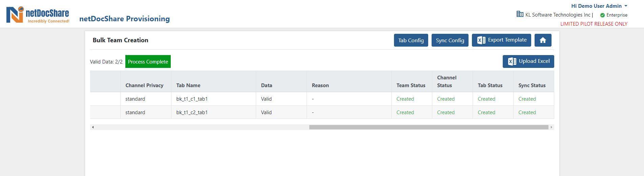Click the horizontal scrollbar thumb

click(x=429, y=127)
